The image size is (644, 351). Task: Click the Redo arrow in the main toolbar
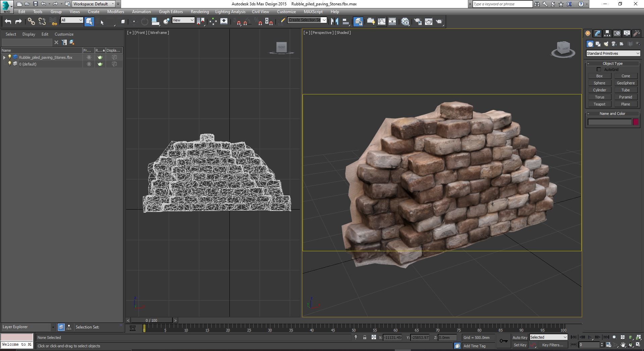point(18,21)
